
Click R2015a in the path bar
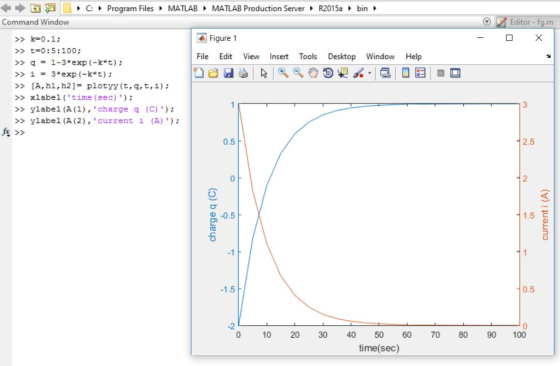[330, 8]
